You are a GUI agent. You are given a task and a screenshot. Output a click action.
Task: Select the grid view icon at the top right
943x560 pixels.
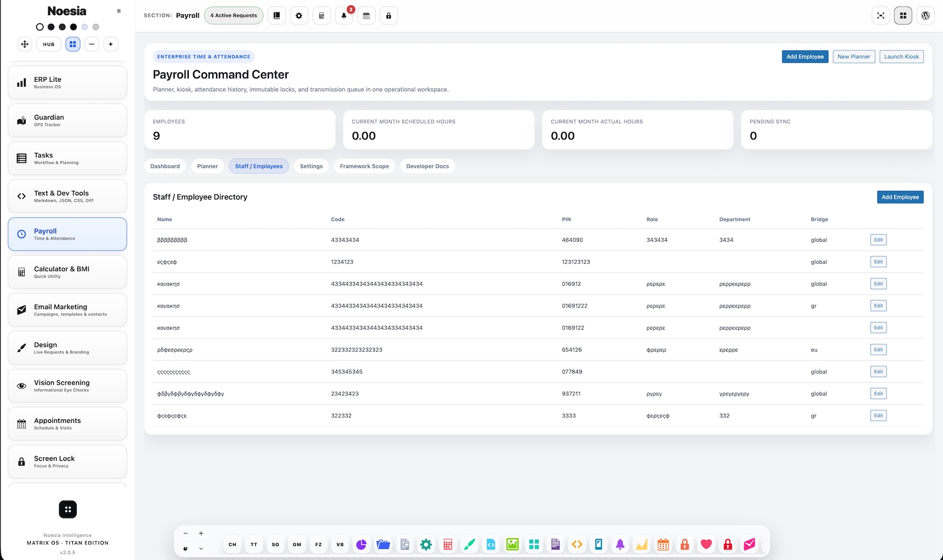pos(903,16)
